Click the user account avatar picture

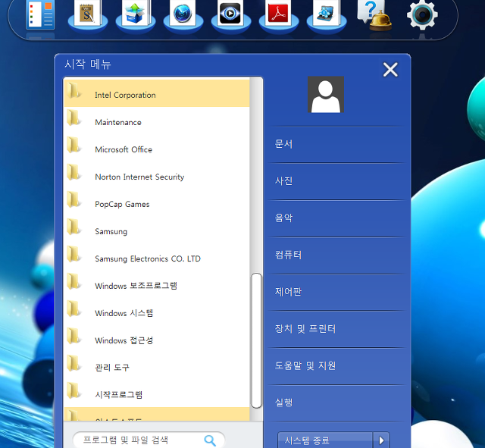tap(326, 94)
